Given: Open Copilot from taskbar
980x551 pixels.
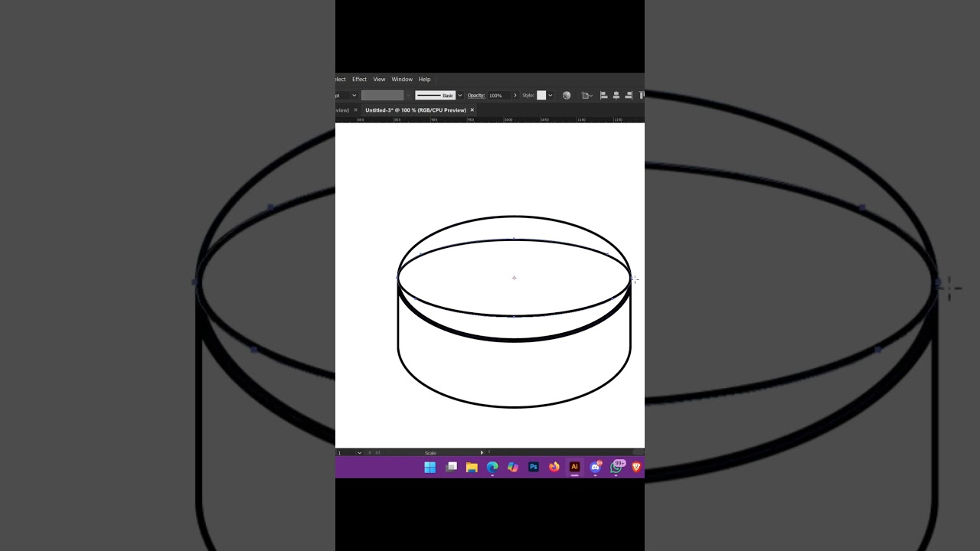Looking at the screenshot, I should point(513,467).
